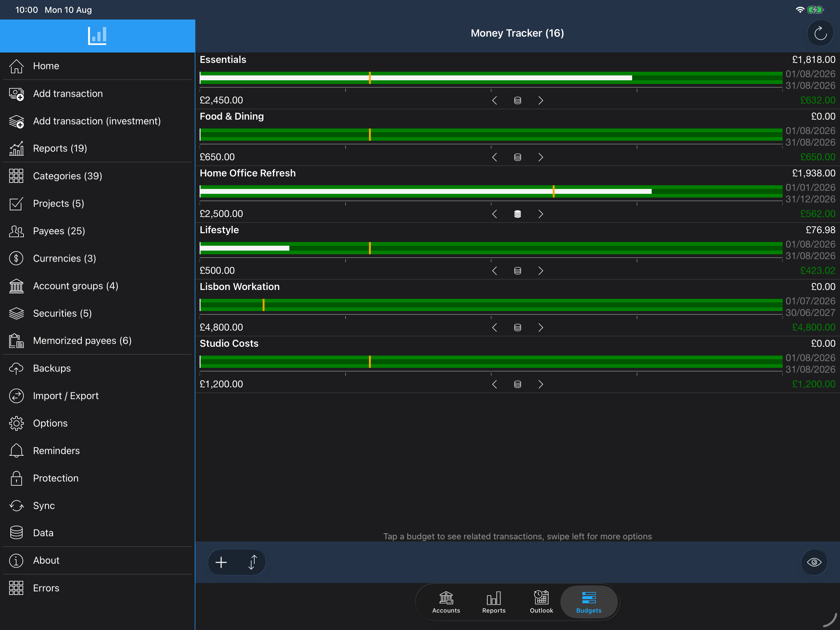
Task: Tap the battery status icon
Action: (815, 10)
